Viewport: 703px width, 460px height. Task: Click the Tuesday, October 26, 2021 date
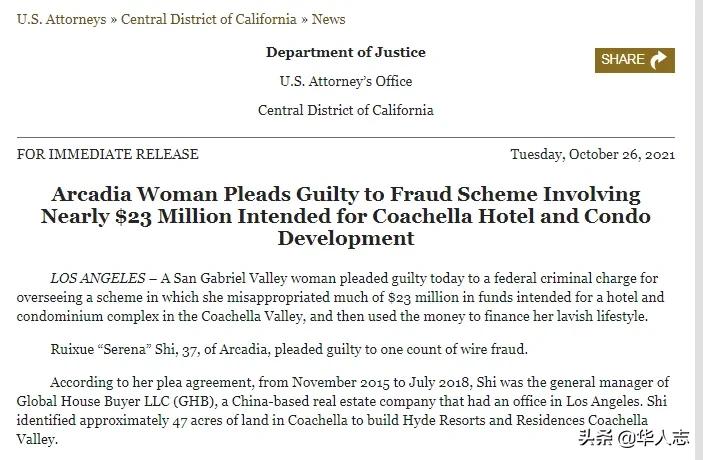coord(592,154)
